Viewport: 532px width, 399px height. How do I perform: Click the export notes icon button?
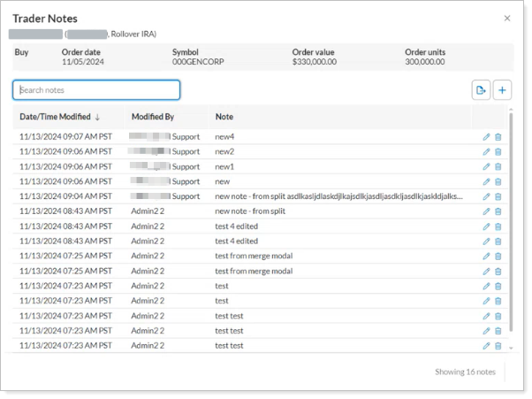[x=481, y=90]
